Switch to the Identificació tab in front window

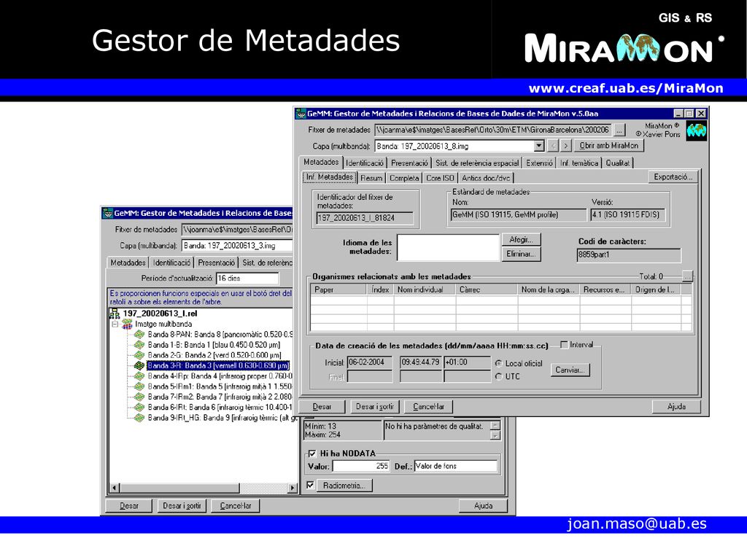pyautogui.click(x=365, y=163)
